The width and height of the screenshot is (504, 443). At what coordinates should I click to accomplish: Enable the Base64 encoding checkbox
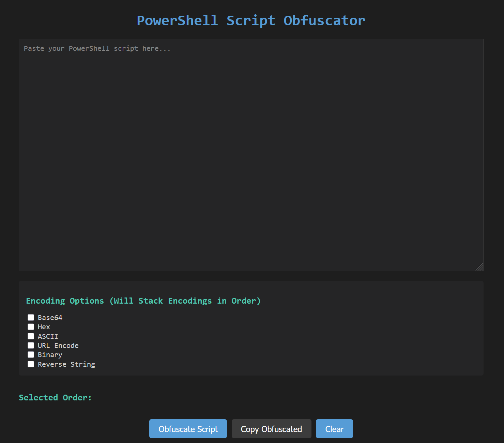31,318
